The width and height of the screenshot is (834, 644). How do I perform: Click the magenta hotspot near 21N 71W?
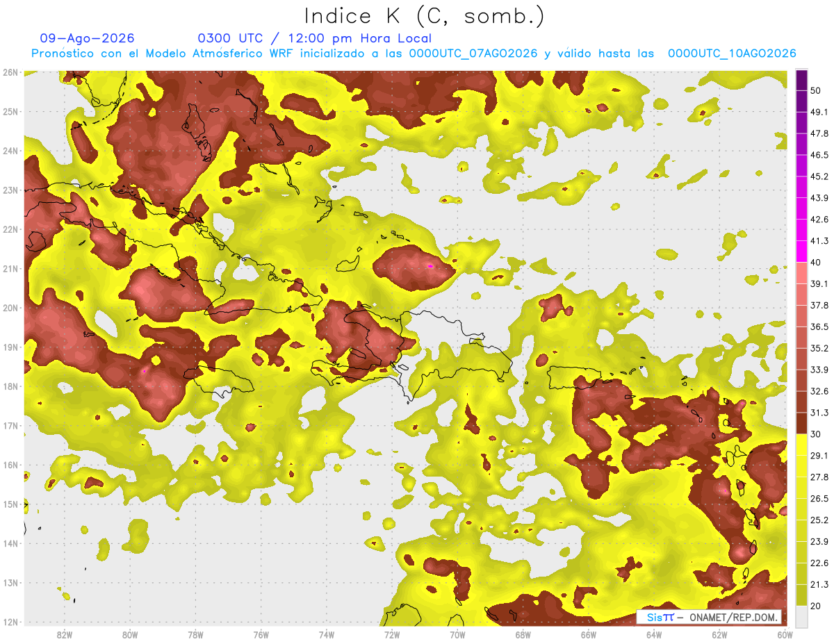[431, 265]
